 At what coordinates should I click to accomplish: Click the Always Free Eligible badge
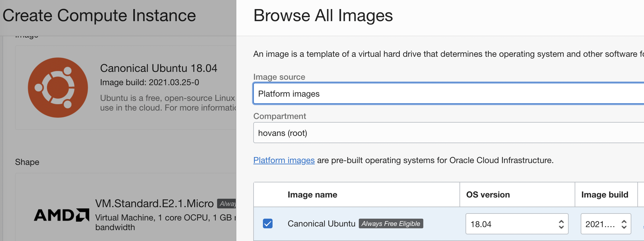point(391,223)
